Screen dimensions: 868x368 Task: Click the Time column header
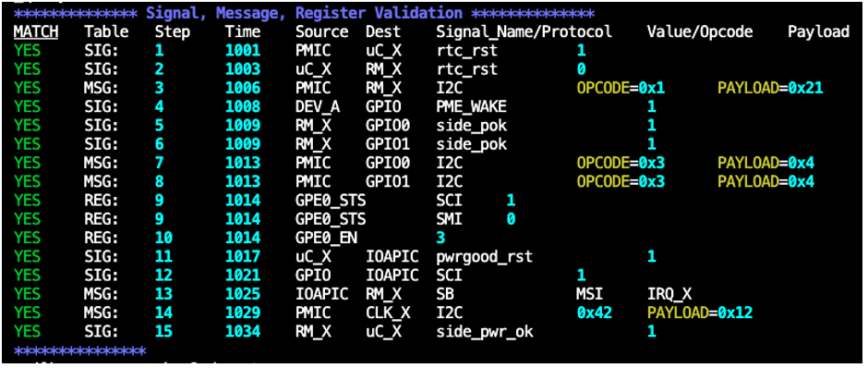[x=243, y=32]
